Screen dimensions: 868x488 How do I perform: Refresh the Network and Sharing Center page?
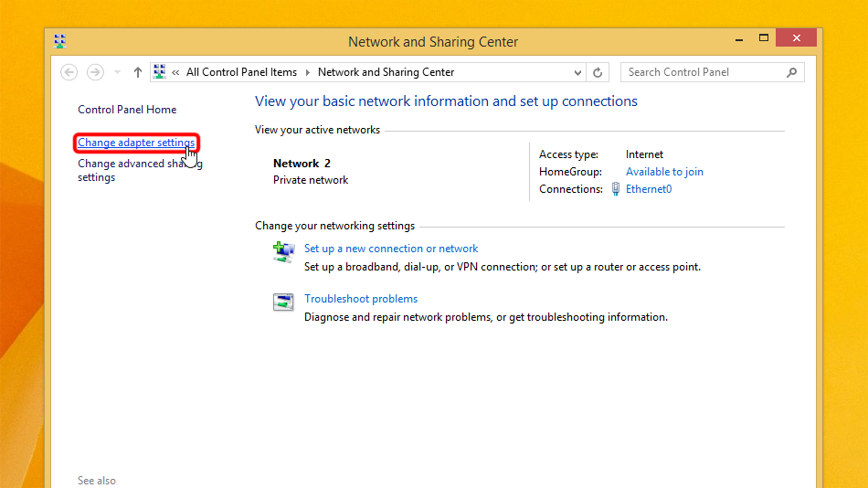[598, 72]
